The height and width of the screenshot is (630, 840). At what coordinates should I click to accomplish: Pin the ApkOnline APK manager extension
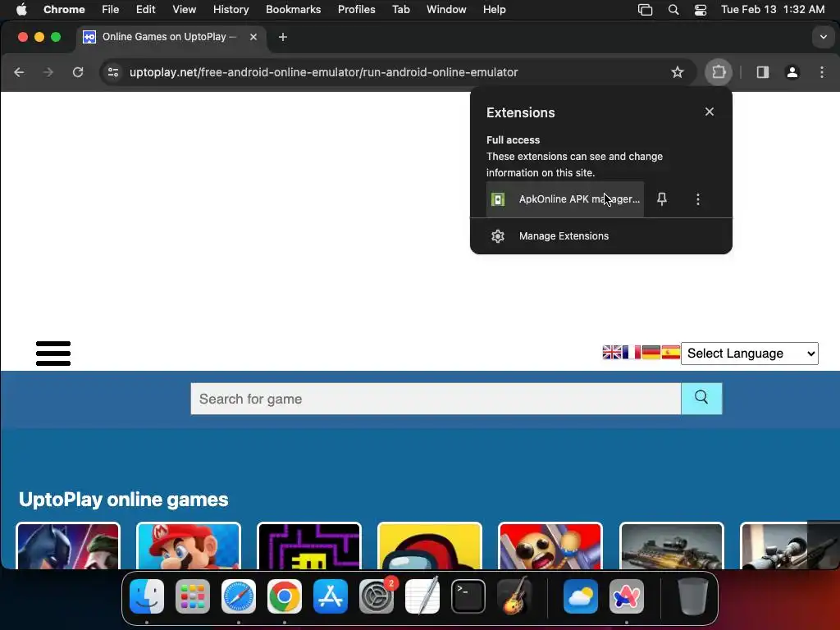tap(662, 199)
